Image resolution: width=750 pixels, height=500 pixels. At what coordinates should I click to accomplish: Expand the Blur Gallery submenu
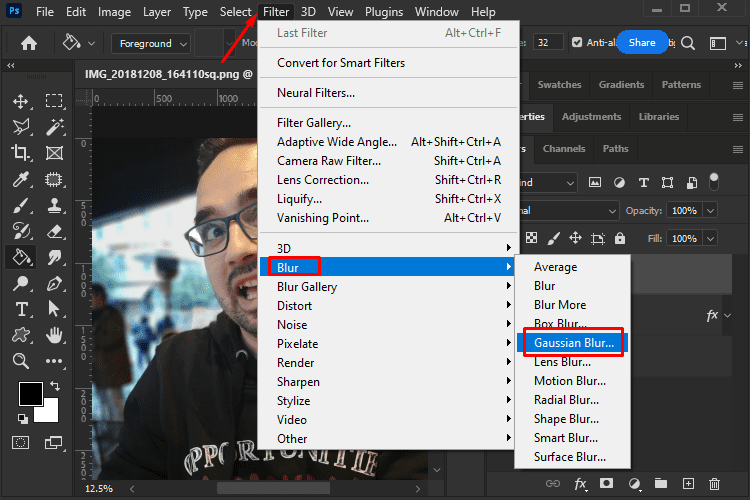click(x=387, y=286)
